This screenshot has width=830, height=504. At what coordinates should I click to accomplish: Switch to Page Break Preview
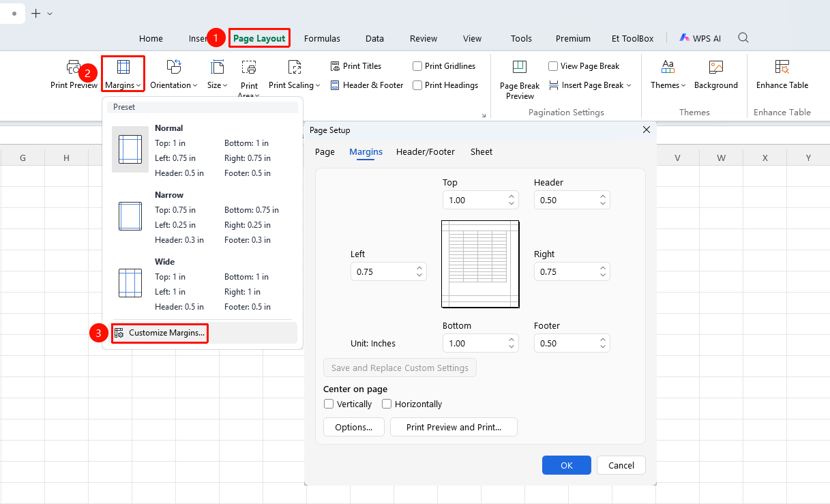tap(520, 79)
